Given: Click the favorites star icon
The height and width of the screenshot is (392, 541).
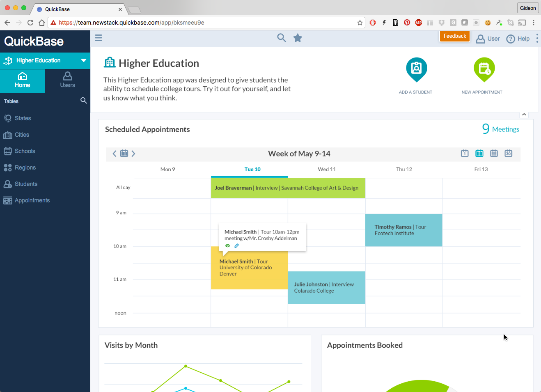Looking at the screenshot, I should click(x=298, y=38).
